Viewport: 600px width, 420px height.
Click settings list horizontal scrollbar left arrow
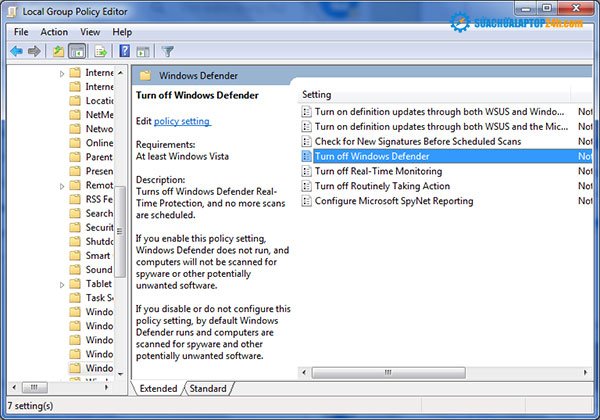304,373
